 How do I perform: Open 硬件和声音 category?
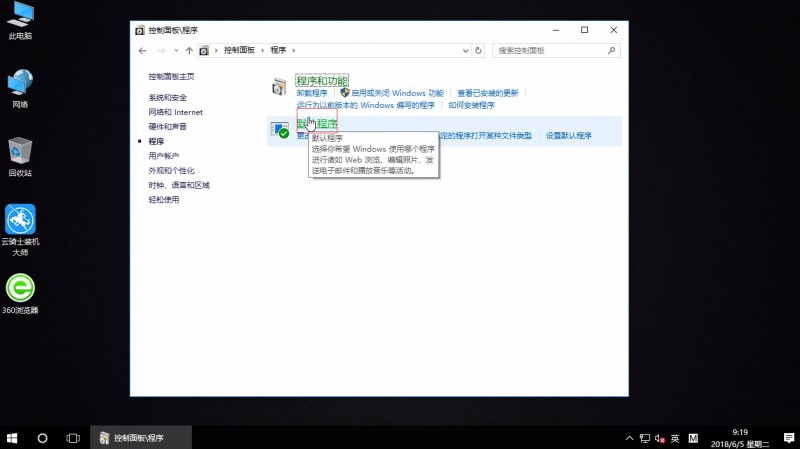click(x=167, y=127)
